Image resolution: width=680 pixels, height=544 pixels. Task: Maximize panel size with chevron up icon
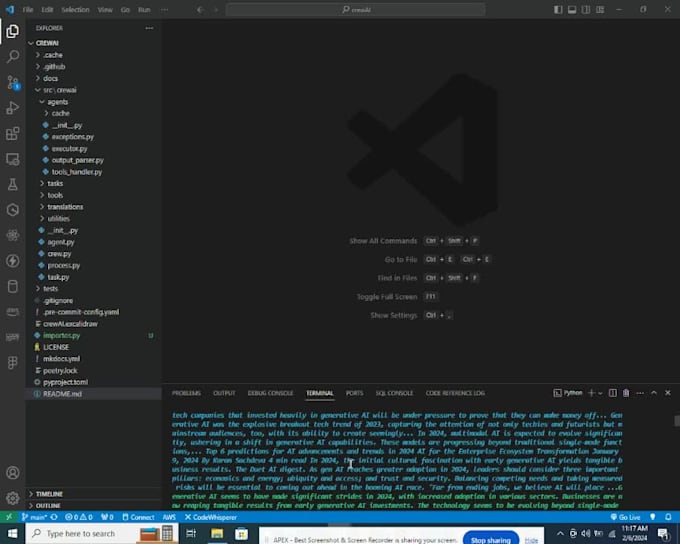click(x=654, y=393)
